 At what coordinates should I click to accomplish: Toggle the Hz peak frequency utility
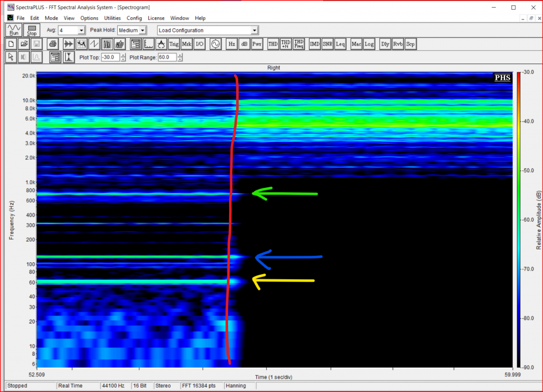232,44
